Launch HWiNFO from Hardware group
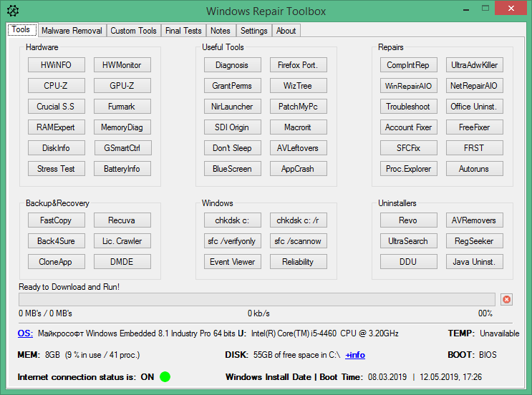The width and height of the screenshot is (532, 395). pyautogui.click(x=57, y=64)
